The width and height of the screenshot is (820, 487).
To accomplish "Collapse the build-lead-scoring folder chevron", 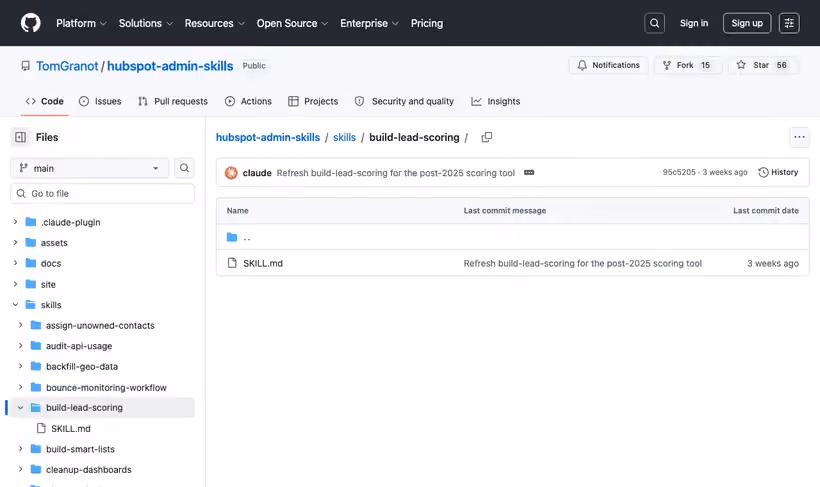I will pos(20,407).
